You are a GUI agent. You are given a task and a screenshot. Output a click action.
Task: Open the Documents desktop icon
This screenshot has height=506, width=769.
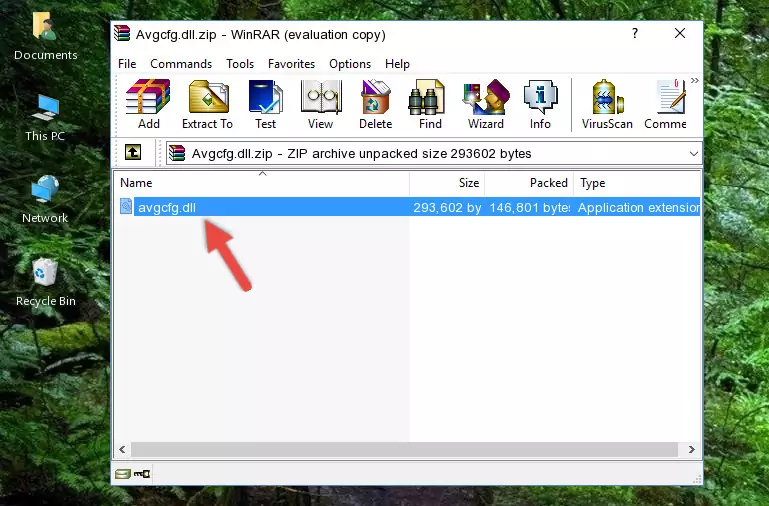[45, 37]
